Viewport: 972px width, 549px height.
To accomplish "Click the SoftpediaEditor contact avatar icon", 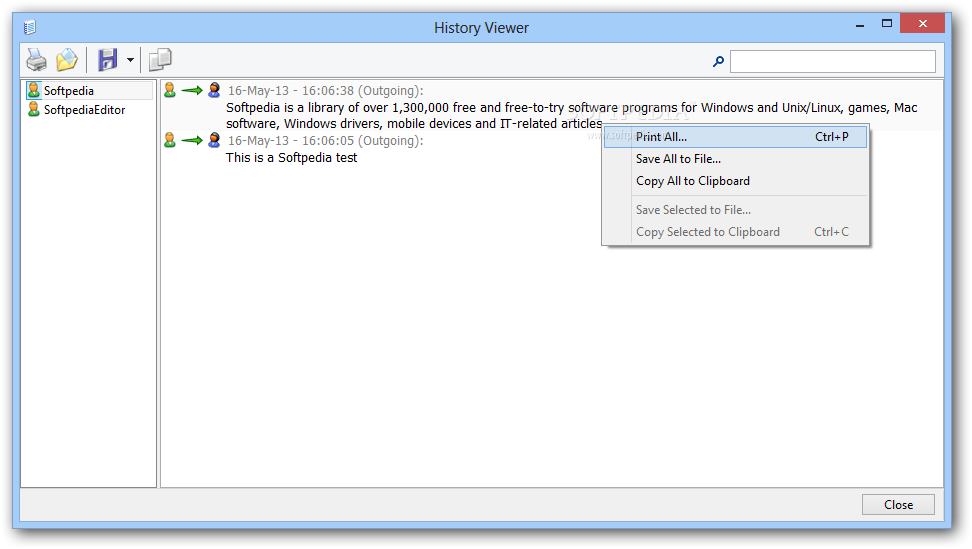I will 34,110.
